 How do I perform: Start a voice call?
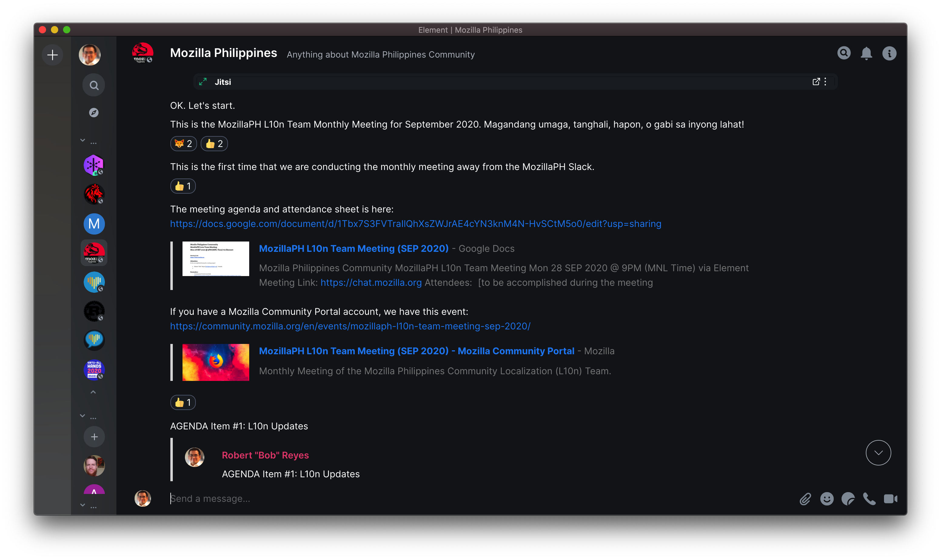pos(869,499)
